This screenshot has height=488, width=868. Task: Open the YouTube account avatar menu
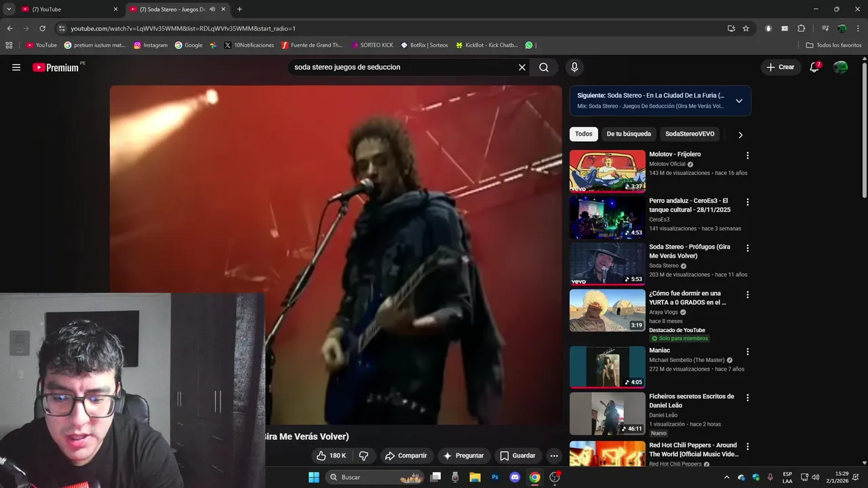pyautogui.click(x=840, y=67)
